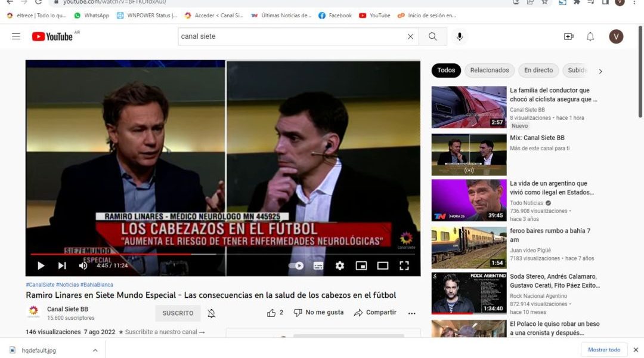Click the search magnifier button
The height and width of the screenshot is (358, 644).
432,36
